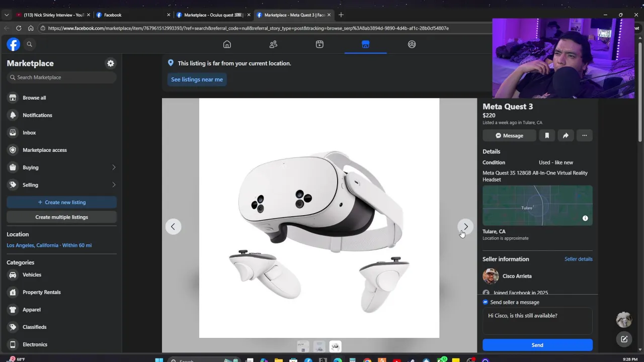
Task: Open the Windows Start button
Action: (159, 359)
